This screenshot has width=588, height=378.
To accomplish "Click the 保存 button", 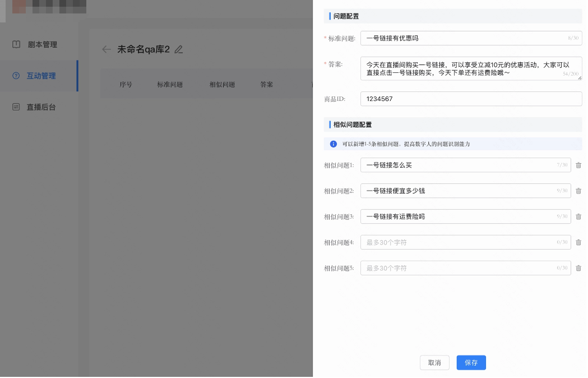I will click(x=471, y=362).
